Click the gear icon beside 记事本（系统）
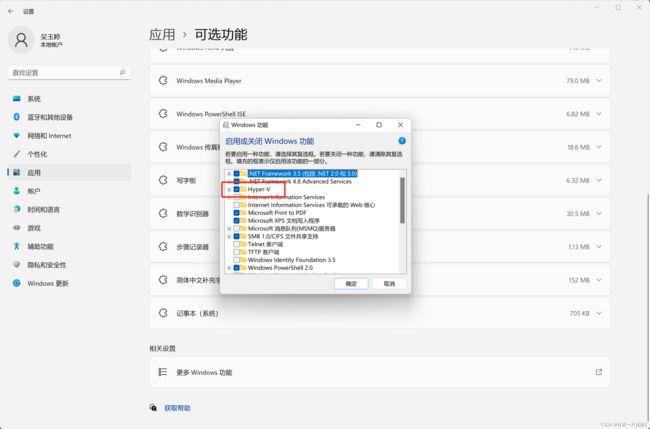Screen dimensions: 650x429 pos(163,313)
